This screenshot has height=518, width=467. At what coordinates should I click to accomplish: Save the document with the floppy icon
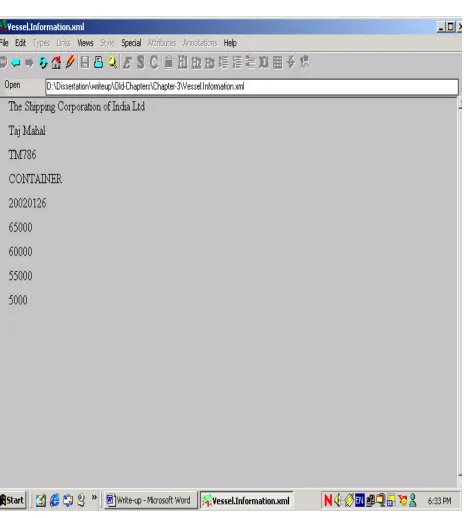click(x=85, y=62)
